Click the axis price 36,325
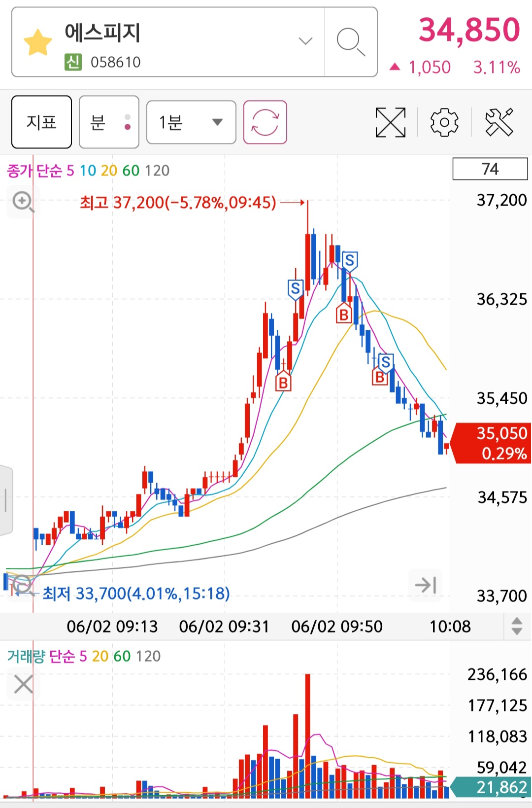This screenshot has height=808, width=532. [x=501, y=299]
